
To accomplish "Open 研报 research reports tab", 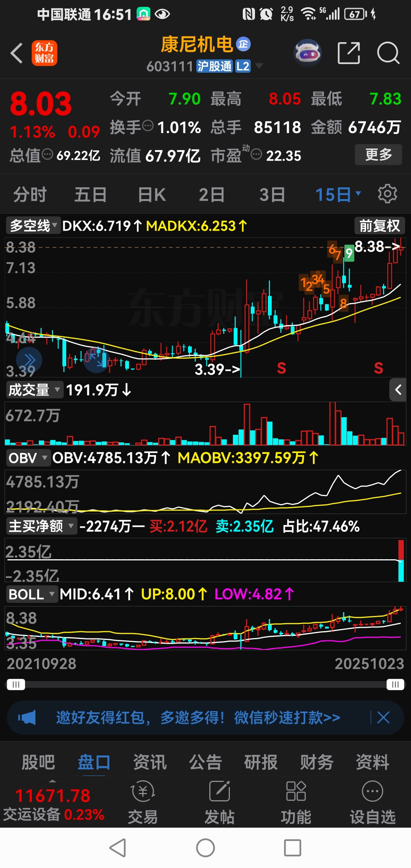I will pyautogui.click(x=261, y=762).
